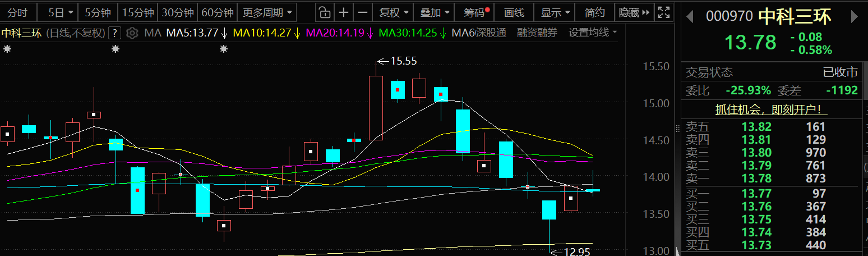The height and width of the screenshot is (256, 868).
Task: Click the third star event marker above the chart
Action: click(x=224, y=49)
